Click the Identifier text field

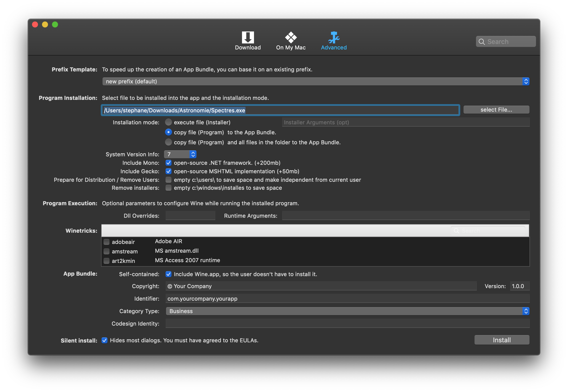(347, 299)
